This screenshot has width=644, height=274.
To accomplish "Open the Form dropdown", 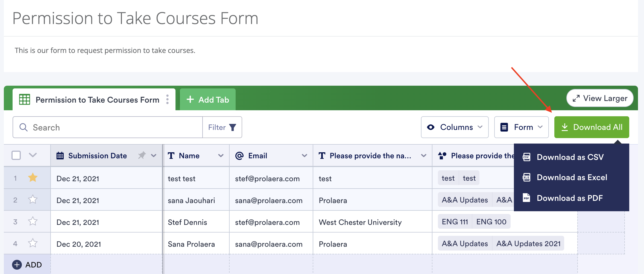I will click(522, 127).
